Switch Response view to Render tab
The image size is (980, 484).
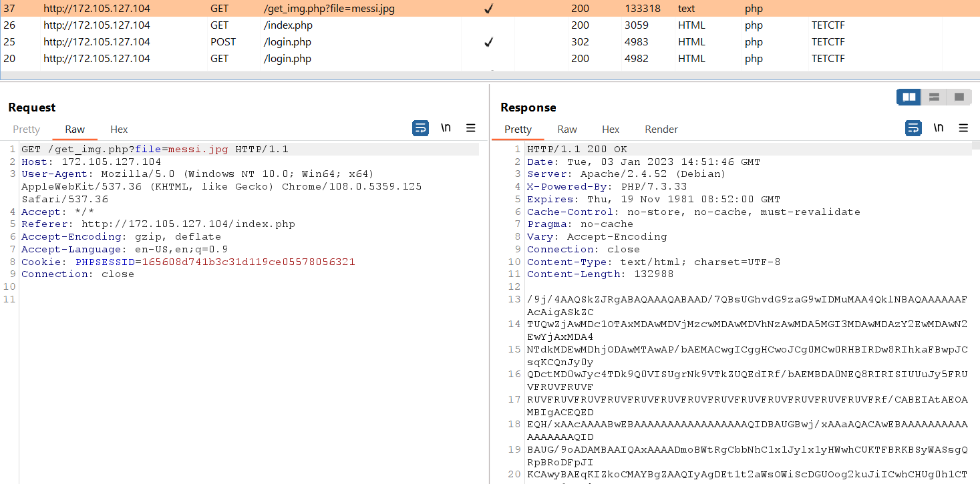661,130
